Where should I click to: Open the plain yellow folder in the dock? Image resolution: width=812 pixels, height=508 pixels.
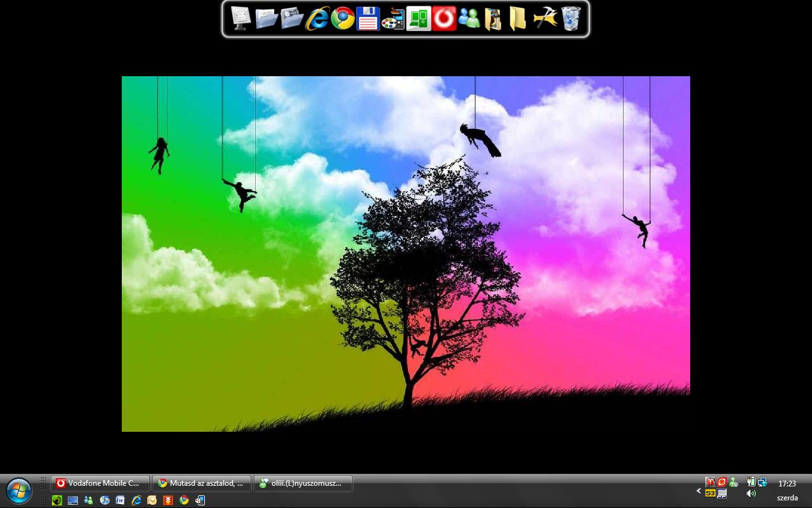[518, 18]
